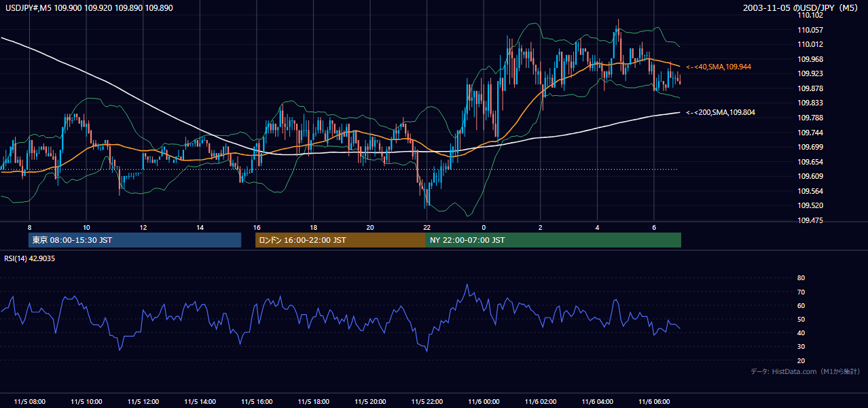Click the 11/5 14:00 time label
The height and width of the screenshot is (408, 868).
(200, 401)
